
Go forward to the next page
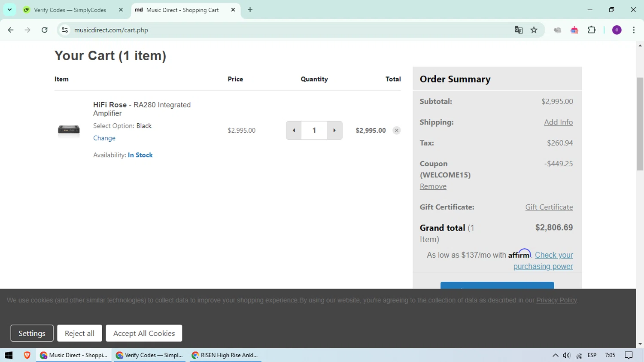pyautogui.click(x=27, y=30)
